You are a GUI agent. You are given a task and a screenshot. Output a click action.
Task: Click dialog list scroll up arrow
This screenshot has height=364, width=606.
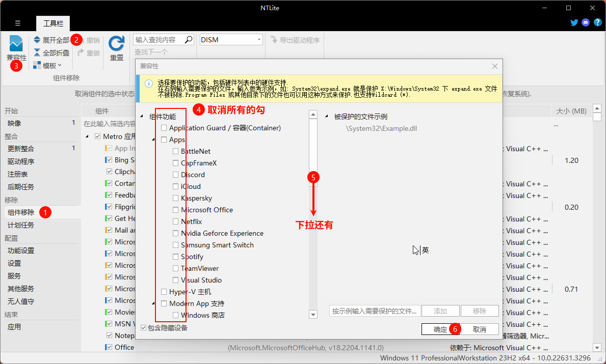pyautogui.click(x=313, y=114)
